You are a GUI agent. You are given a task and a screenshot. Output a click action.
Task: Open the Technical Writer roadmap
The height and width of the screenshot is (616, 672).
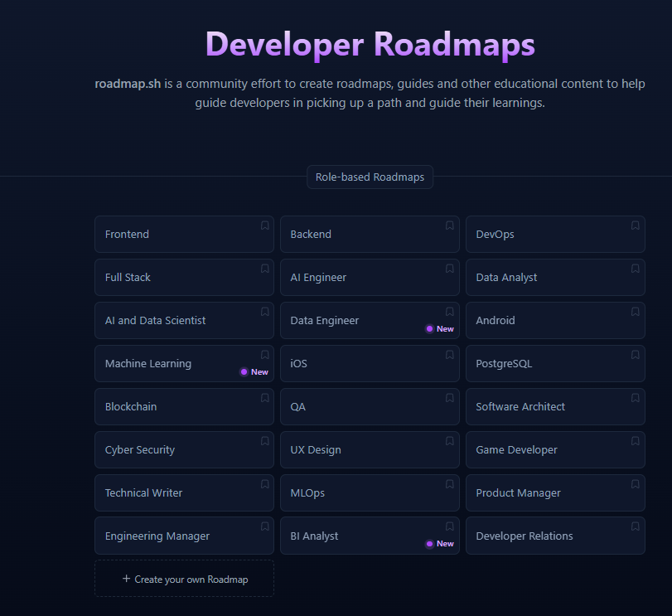[x=184, y=492]
